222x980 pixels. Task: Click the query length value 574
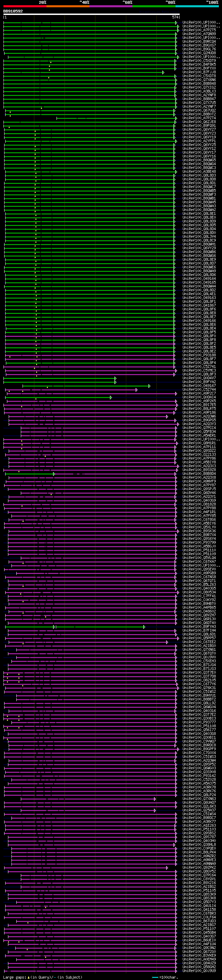pyautogui.click(x=175, y=17)
